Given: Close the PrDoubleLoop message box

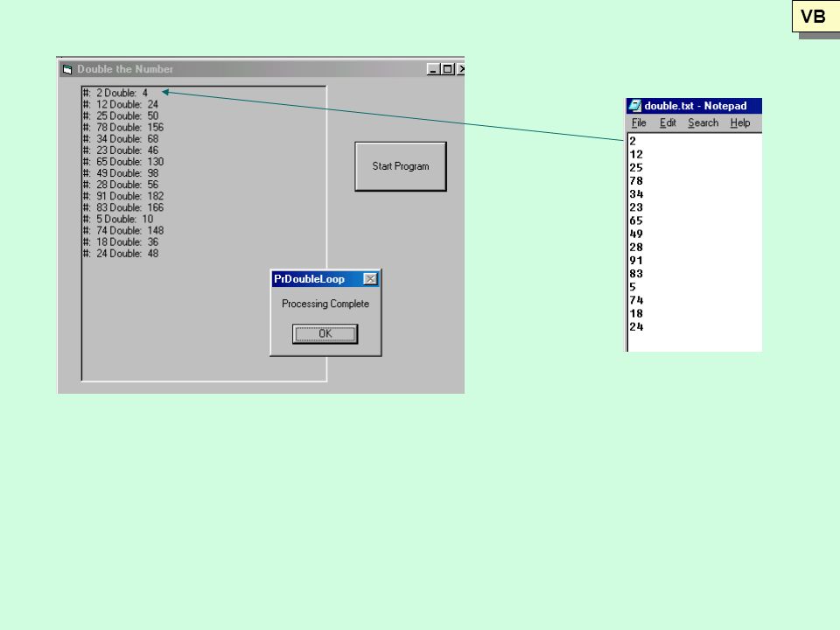Looking at the screenshot, I should point(370,278).
